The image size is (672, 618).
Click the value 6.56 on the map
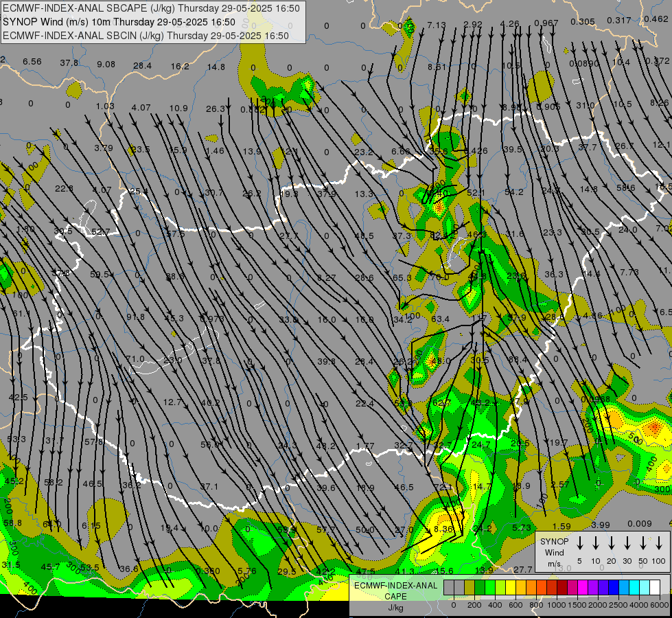pyautogui.click(x=32, y=61)
